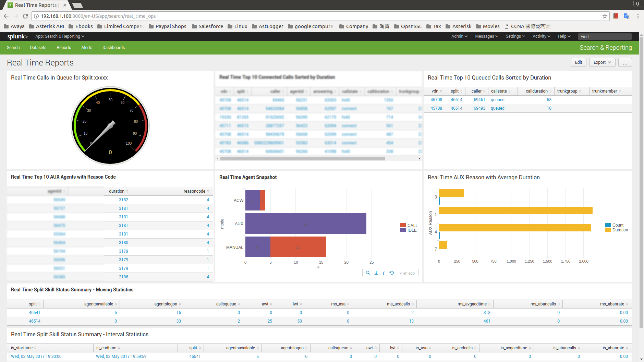Expand the App: Search & Reporting selector
Viewport: 644px width, 362px height.
[60, 36]
